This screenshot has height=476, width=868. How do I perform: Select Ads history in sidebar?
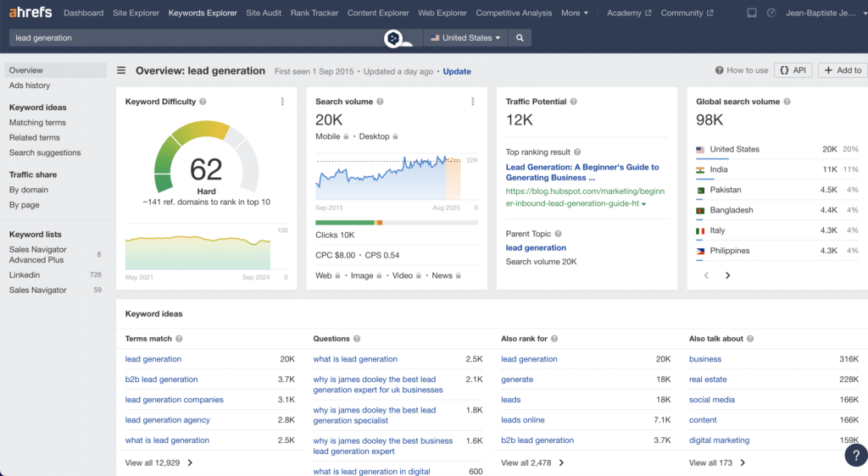pos(30,86)
